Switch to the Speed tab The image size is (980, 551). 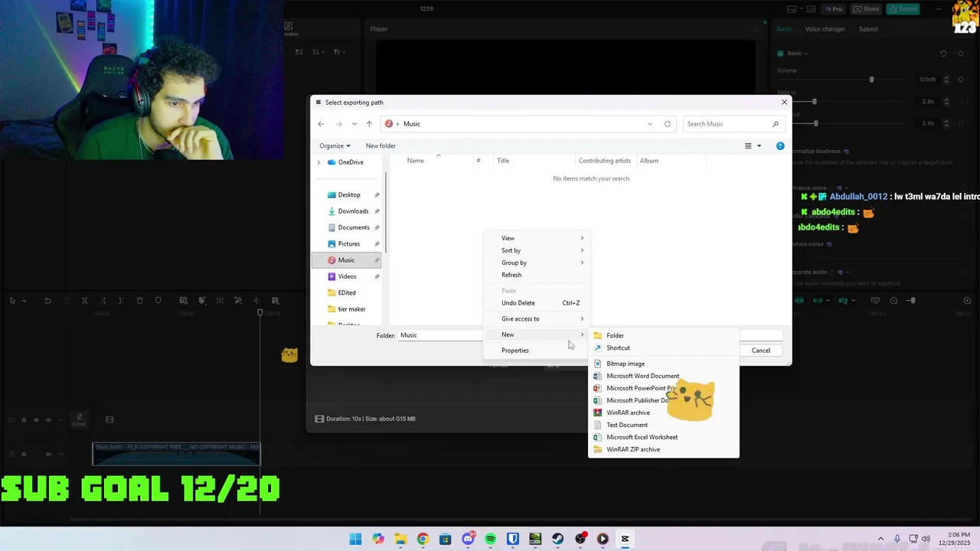tap(868, 29)
